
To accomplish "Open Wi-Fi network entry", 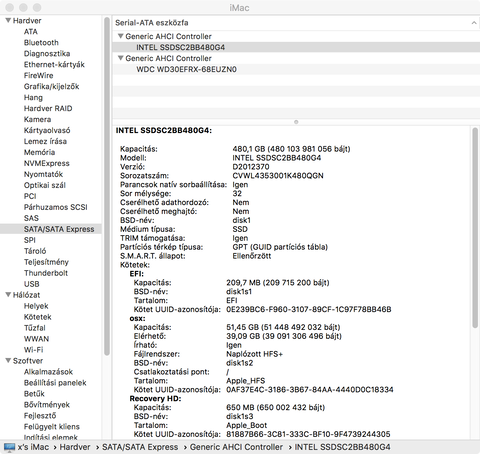I will point(33,350).
